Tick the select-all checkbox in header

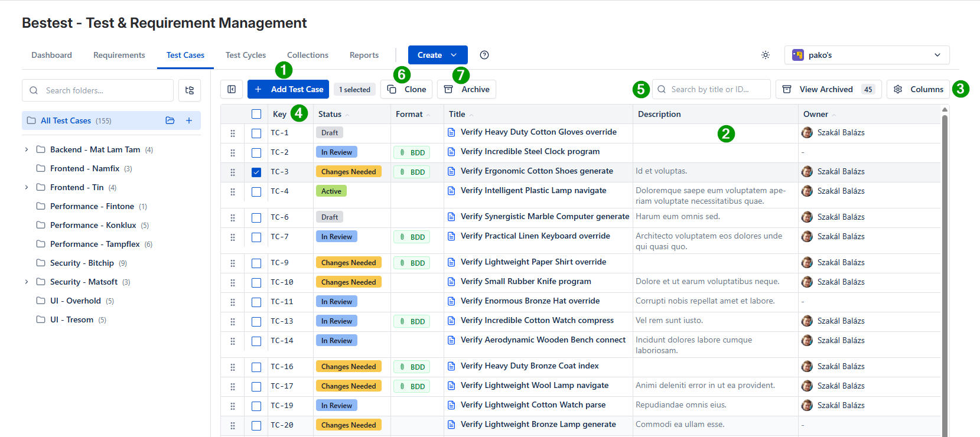[256, 114]
